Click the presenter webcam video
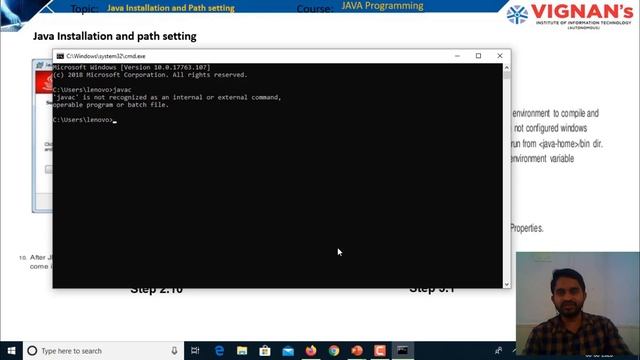The height and width of the screenshot is (360, 640). pos(578,303)
